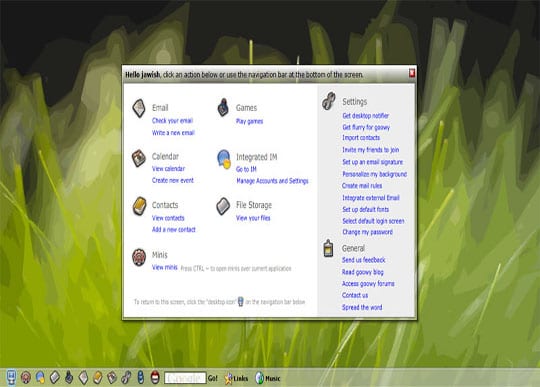Click the General bottle icon in side panel
The width and height of the screenshot is (540, 387).
329,249
